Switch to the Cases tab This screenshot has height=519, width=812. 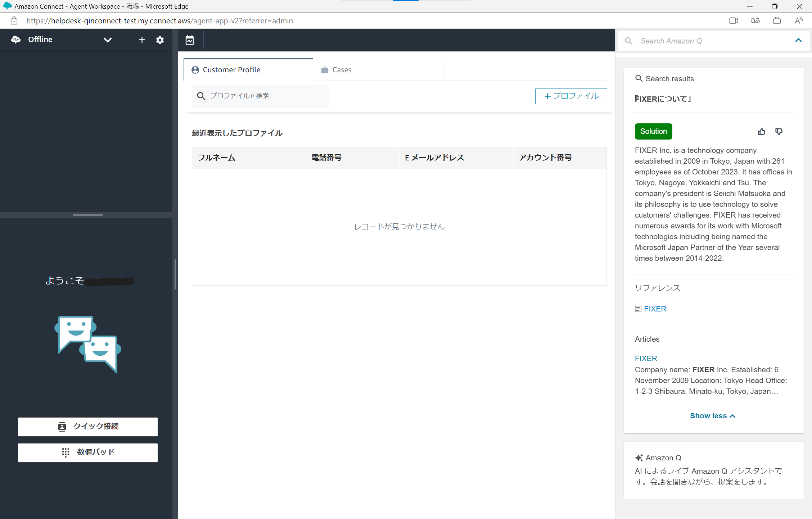click(378, 70)
